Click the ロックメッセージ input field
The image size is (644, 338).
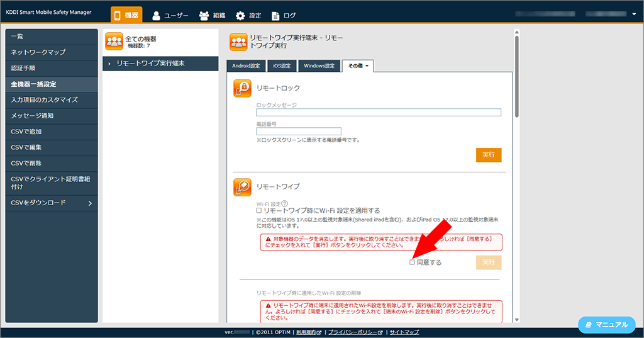[379, 112]
